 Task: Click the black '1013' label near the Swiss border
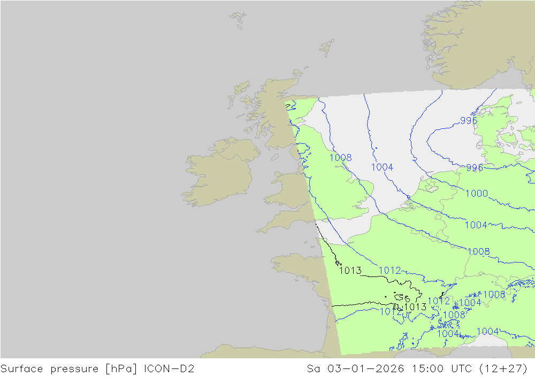coord(415,307)
